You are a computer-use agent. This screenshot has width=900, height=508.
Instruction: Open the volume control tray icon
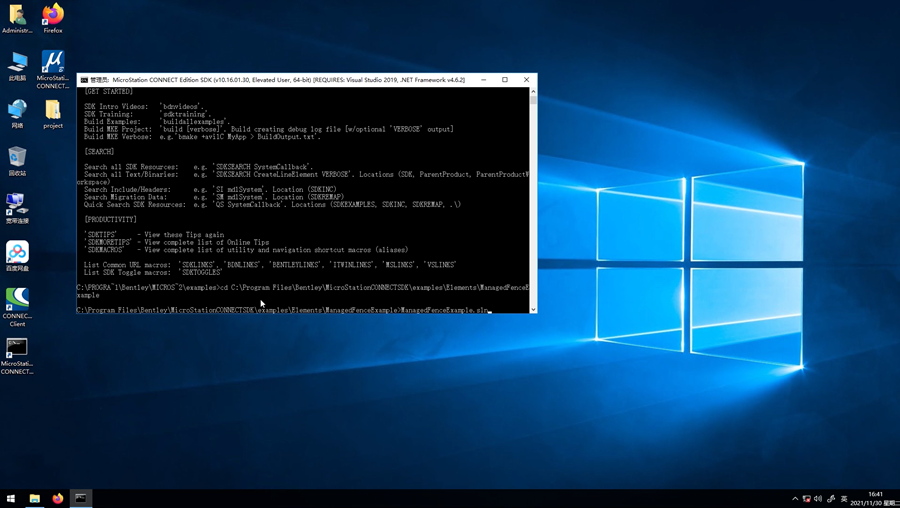click(x=818, y=499)
